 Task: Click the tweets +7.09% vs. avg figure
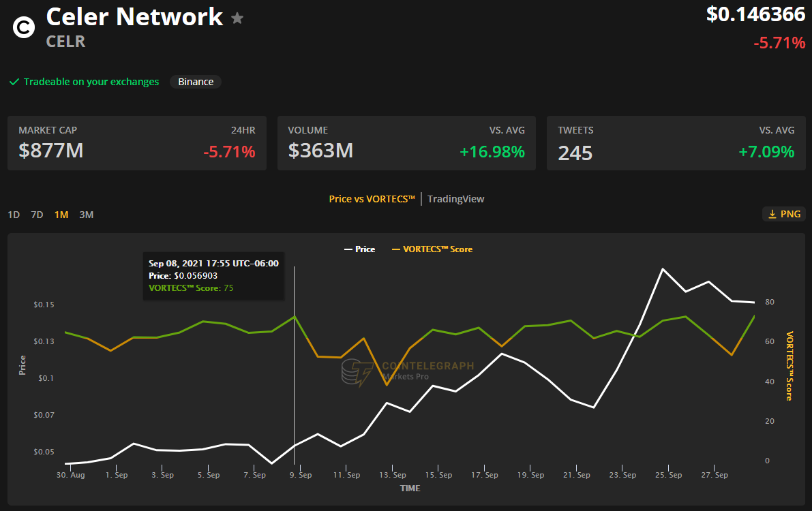[x=766, y=152]
